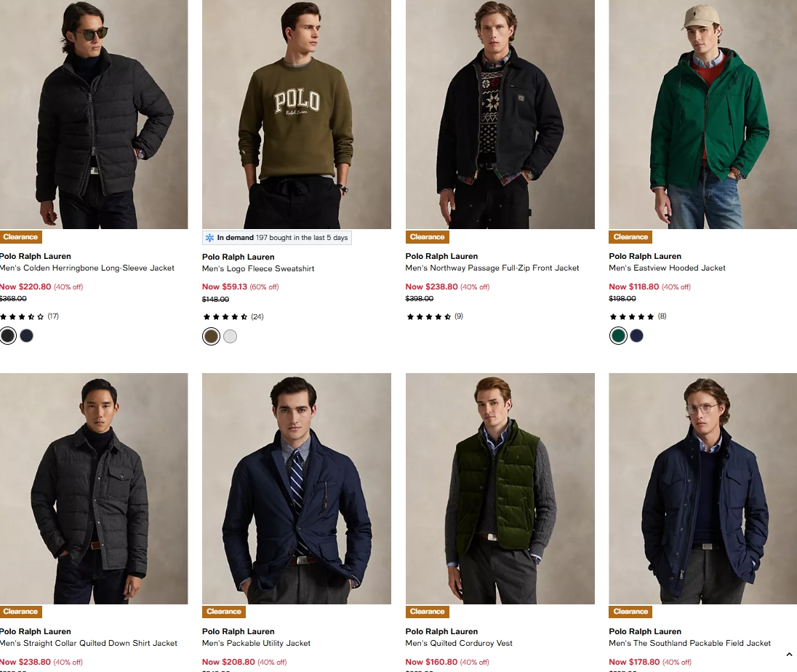The image size is (797, 672).
Task: Click star rating of Logo Fleece Sweatshirt
Action: pyautogui.click(x=225, y=317)
